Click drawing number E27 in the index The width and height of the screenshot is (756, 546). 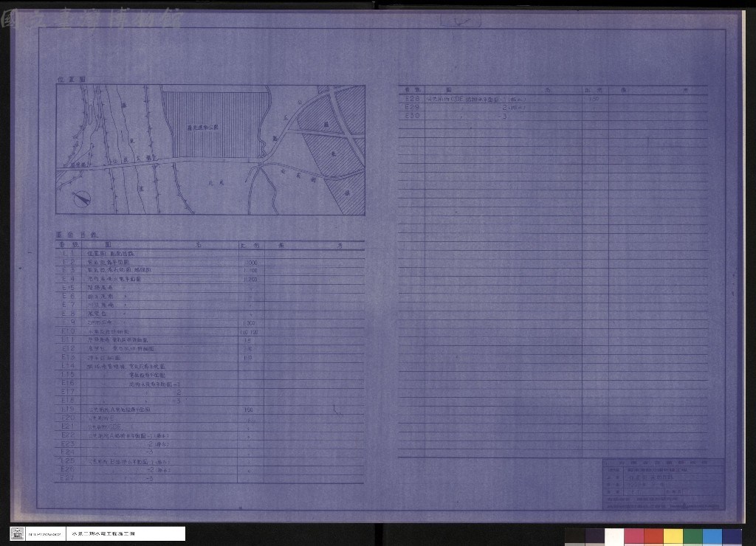pos(67,477)
